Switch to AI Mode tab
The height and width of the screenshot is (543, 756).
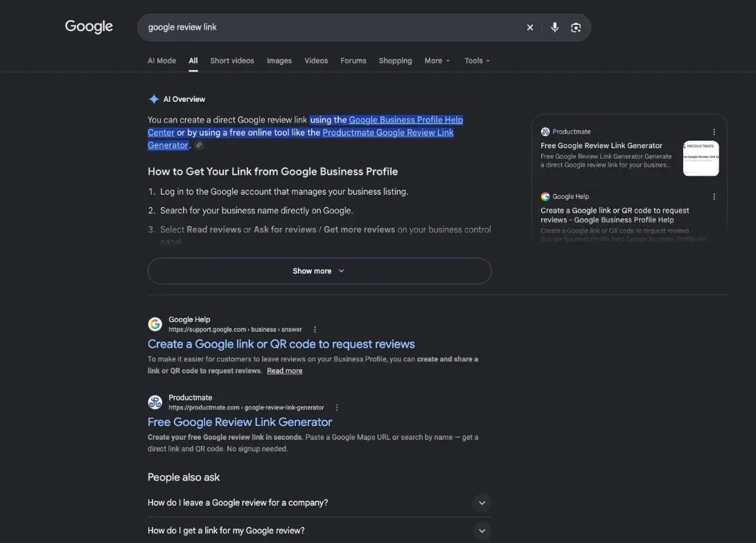pyautogui.click(x=161, y=61)
